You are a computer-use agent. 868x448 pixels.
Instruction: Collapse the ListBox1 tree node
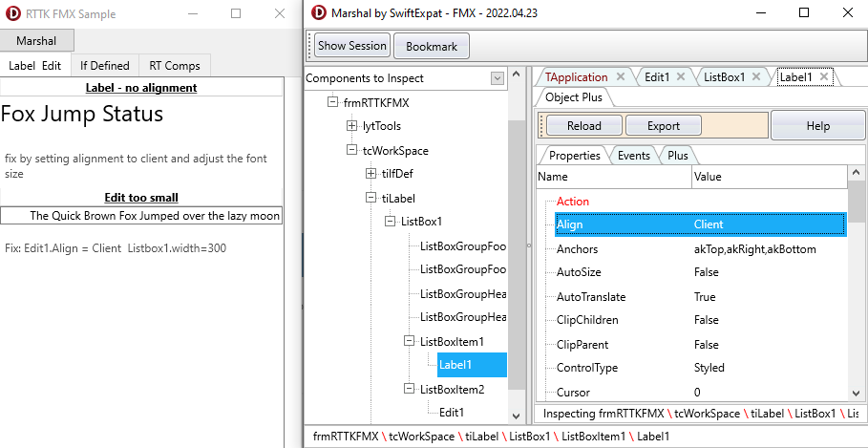[390, 222]
